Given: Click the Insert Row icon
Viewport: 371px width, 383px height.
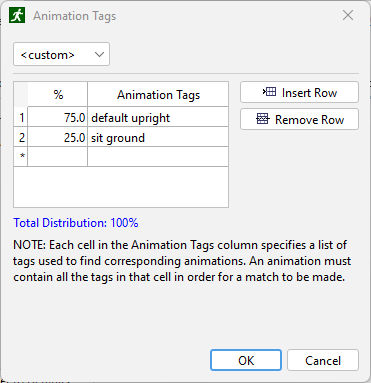Looking at the screenshot, I should point(269,92).
